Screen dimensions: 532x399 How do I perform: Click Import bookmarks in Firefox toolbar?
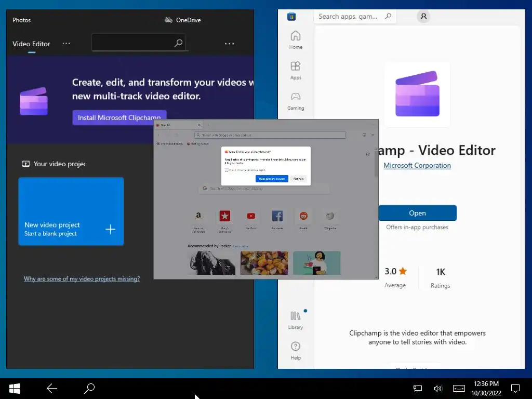point(169,144)
